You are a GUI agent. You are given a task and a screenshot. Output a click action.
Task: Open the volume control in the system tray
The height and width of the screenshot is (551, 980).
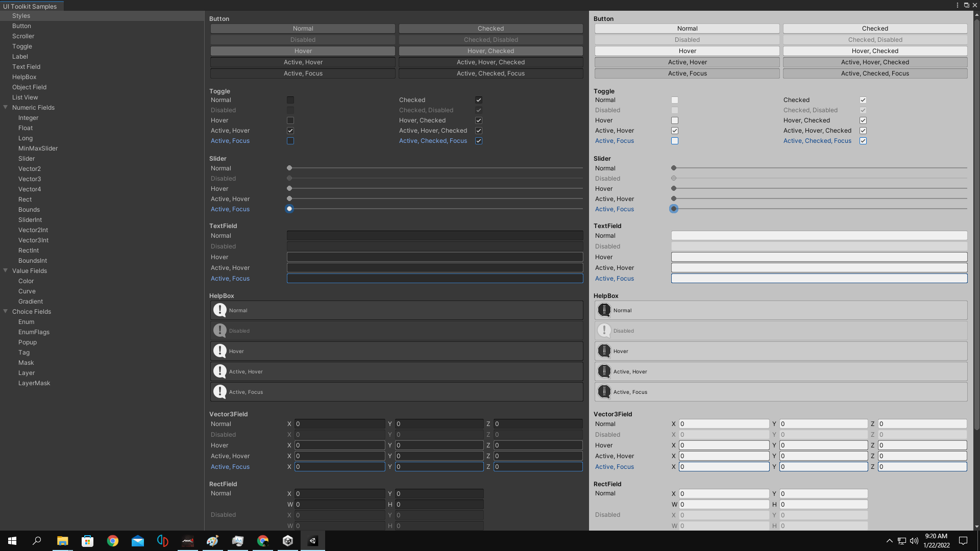tap(914, 541)
